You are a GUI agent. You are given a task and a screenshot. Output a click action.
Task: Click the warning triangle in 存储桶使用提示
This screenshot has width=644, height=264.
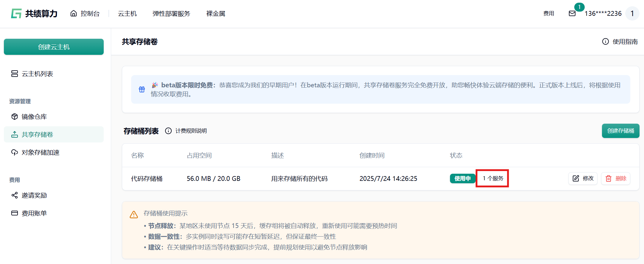tap(134, 215)
